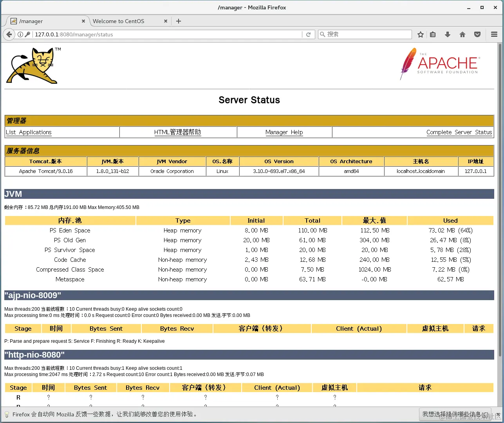This screenshot has height=423, width=504.
Task: Click the Server Status page title
Action: point(249,100)
